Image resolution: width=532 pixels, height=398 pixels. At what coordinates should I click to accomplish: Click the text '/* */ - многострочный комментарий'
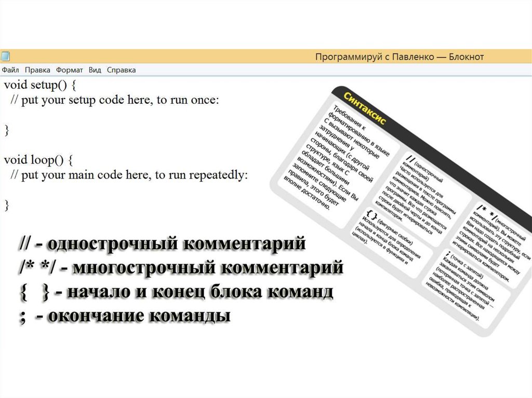(x=181, y=268)
